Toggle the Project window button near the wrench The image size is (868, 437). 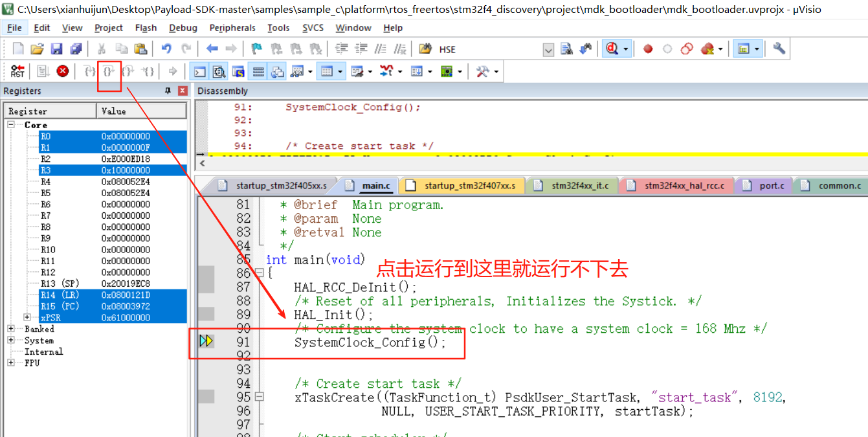(x=742, y=49)
